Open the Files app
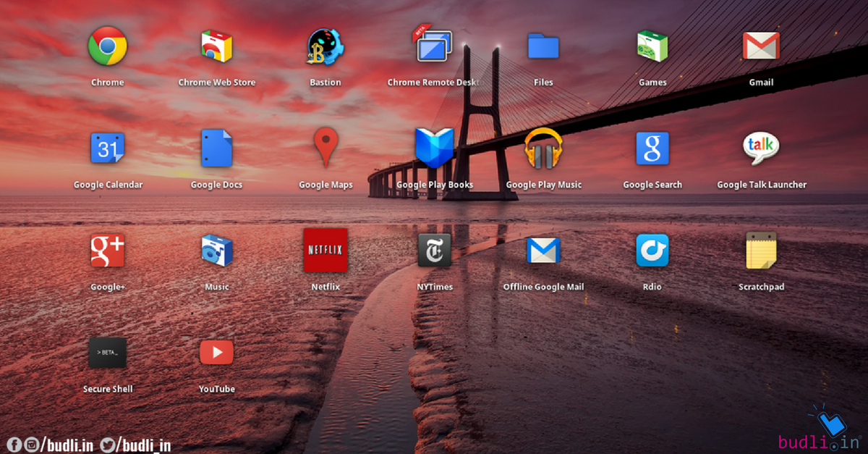 click(543, 45)
